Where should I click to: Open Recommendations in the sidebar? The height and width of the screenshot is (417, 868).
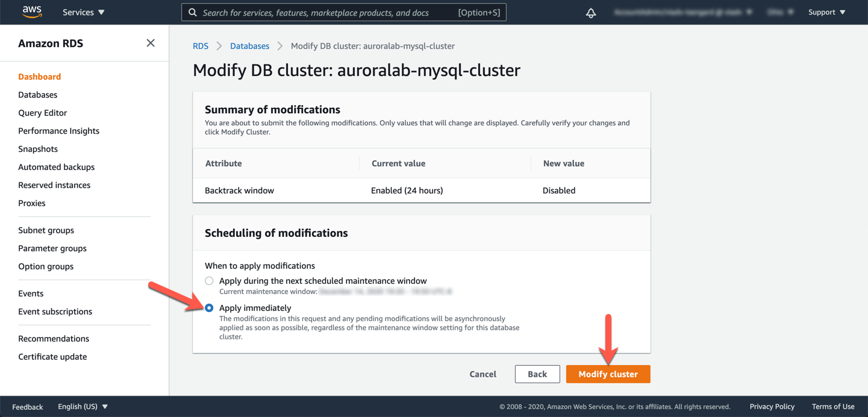click(54, 339)
